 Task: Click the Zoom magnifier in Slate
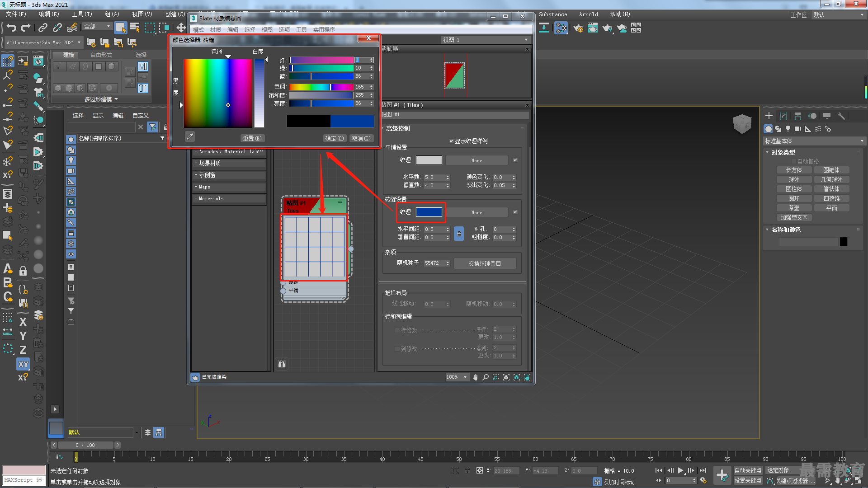tap(486, 377)
